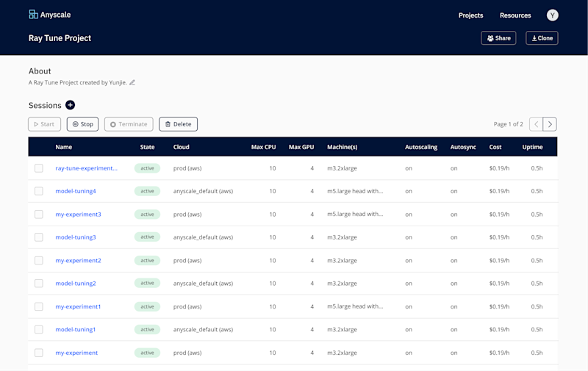Click m3.2xlarge in model-tuning2 row

(x=342, y=284)
